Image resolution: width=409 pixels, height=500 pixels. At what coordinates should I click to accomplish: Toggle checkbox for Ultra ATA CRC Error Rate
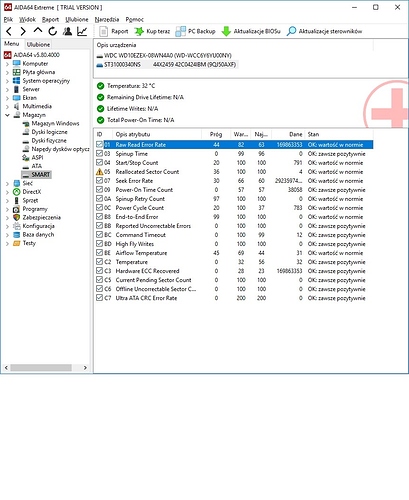[x=99, y=297]
